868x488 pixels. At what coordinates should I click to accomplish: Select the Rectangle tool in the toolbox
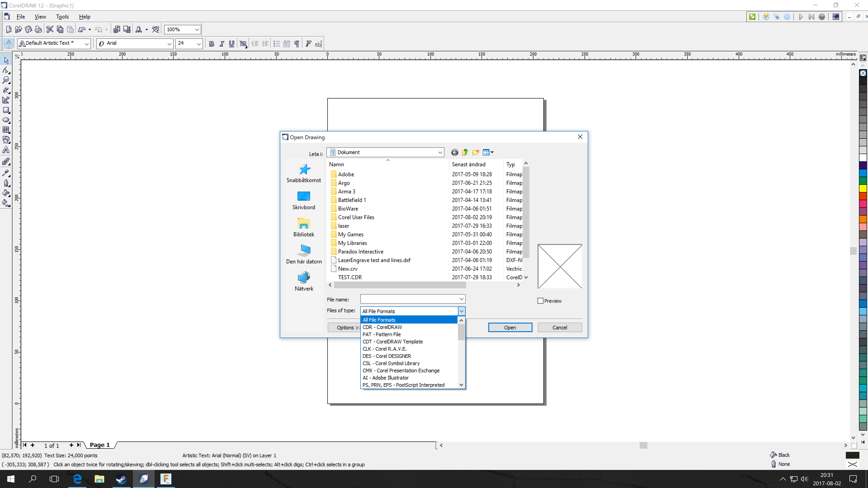coord(6,110)
